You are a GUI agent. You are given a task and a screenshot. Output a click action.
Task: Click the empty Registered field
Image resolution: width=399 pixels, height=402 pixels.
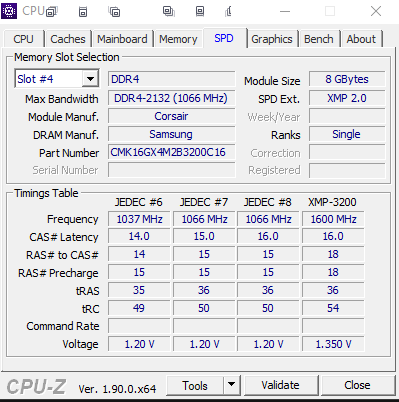[347, 170]
